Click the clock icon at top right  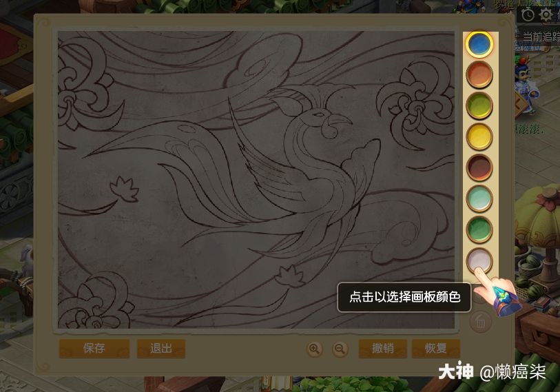point(528,14)
